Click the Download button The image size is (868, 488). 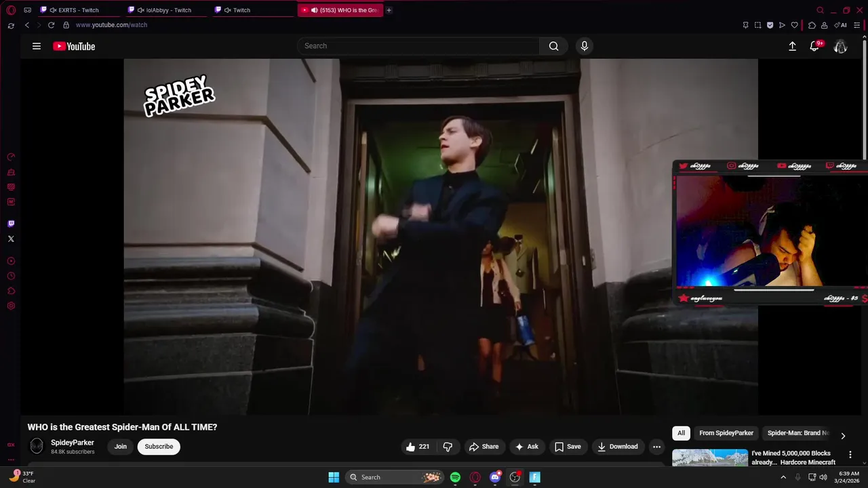(x=618, y=447)
